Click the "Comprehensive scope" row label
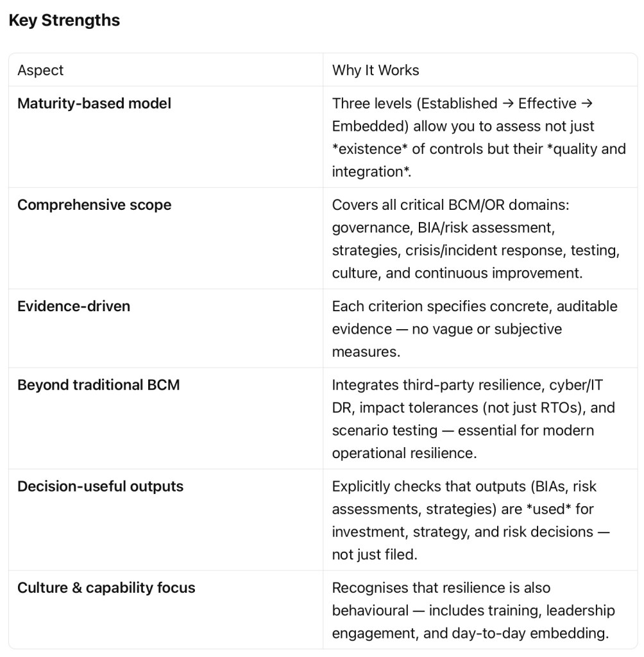644x657 pixels. tap(94, 205)
